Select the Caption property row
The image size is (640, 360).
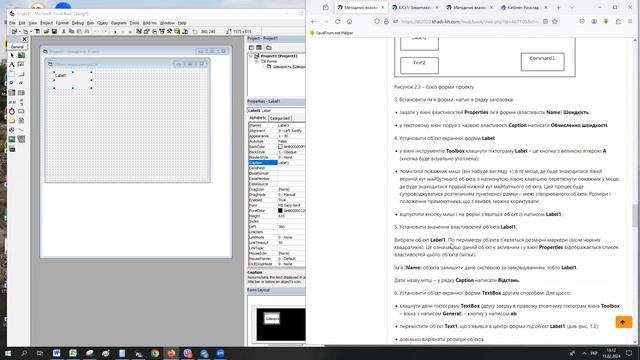[276, 162]
